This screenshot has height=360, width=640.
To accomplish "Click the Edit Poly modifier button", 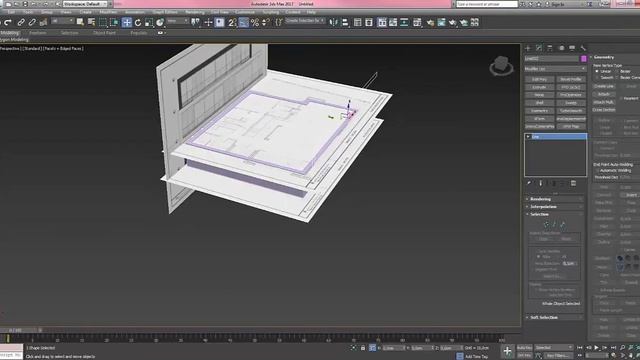I will (540, 79).
